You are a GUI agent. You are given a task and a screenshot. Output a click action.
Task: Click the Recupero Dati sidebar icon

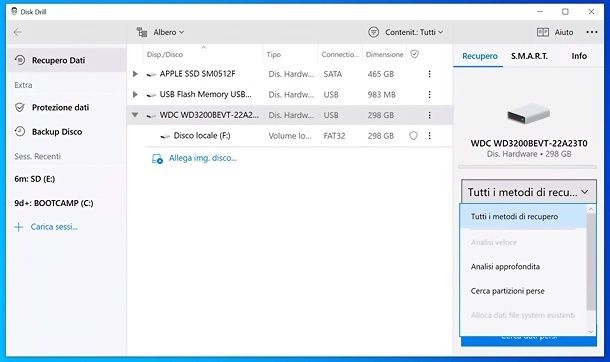click(x=20, y=60)
